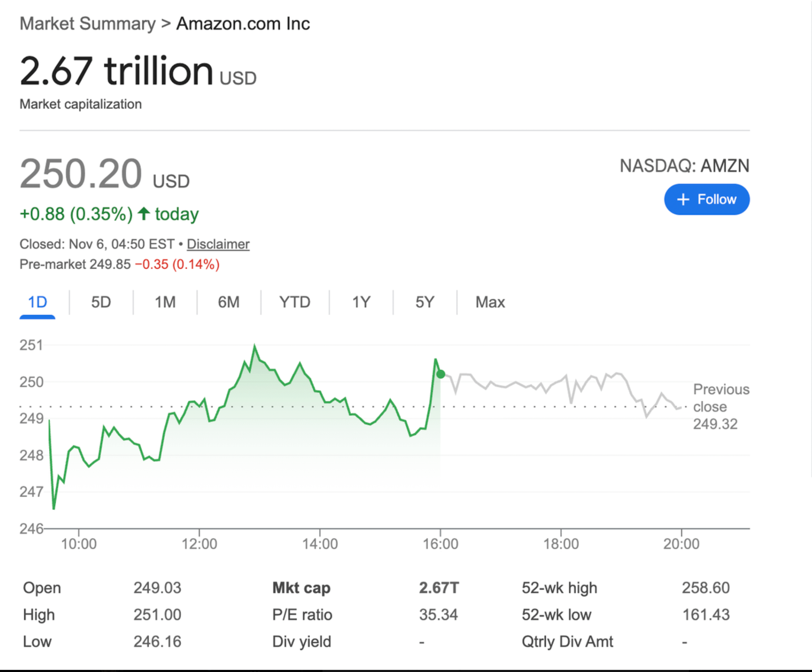Open the Disclaimer link
The width and height of the screenshot is (812, 672).
pos(218,244)
